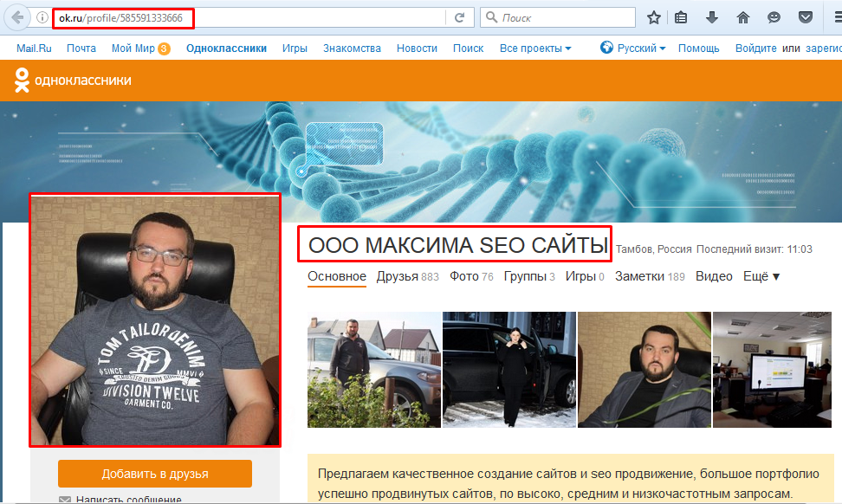Expand Ещё dropdown in profile tabs
The width and height of the screenshot is (842, 504).
pos(761,276)
